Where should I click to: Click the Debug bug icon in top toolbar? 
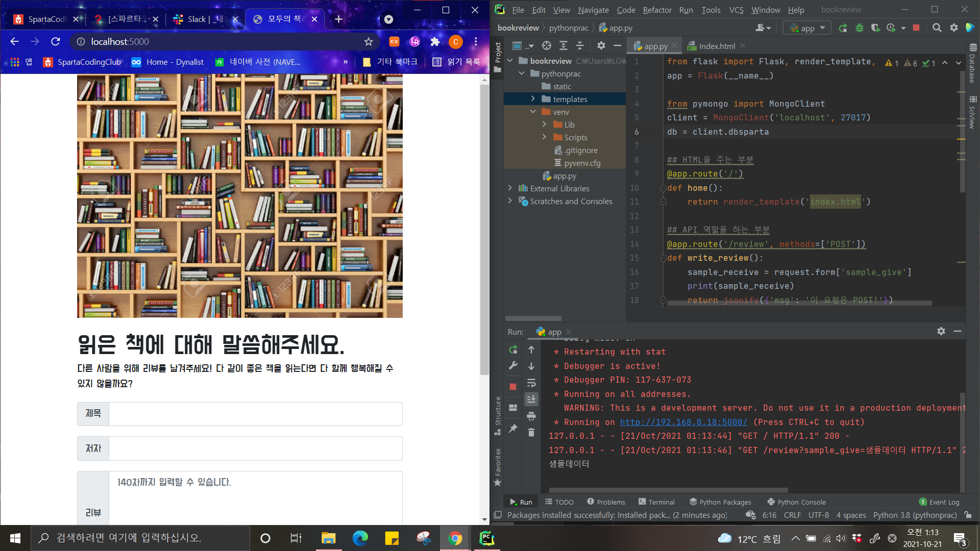860,28
